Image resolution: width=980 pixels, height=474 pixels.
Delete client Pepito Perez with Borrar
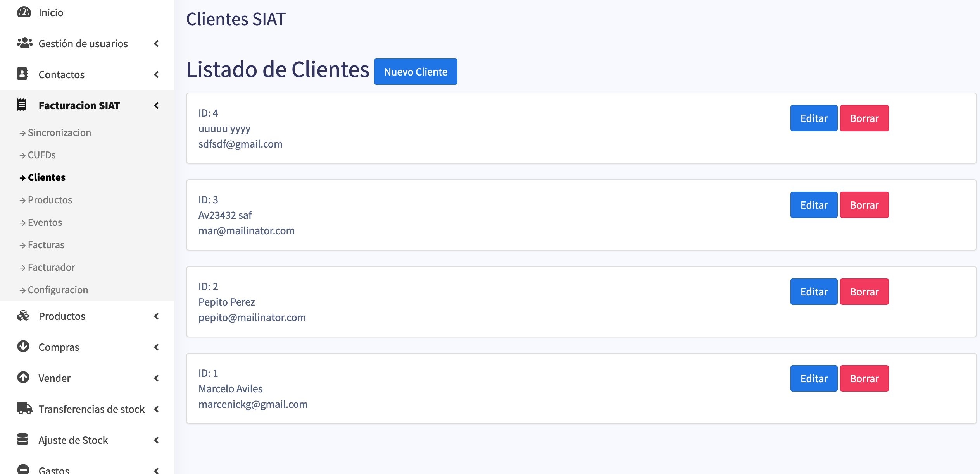[864, 292]
